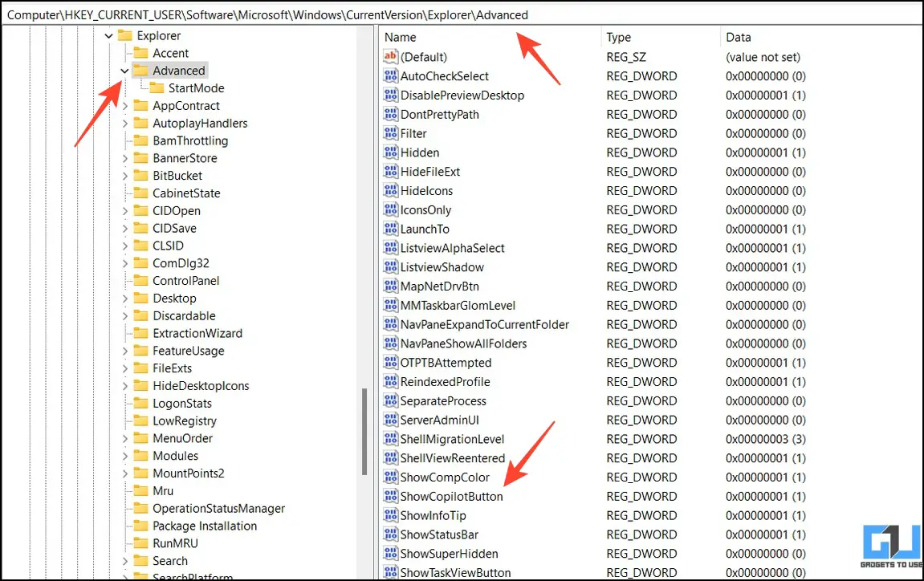Click the StartMode folder icon
This screenshot has height=581, width=924.
157,87
